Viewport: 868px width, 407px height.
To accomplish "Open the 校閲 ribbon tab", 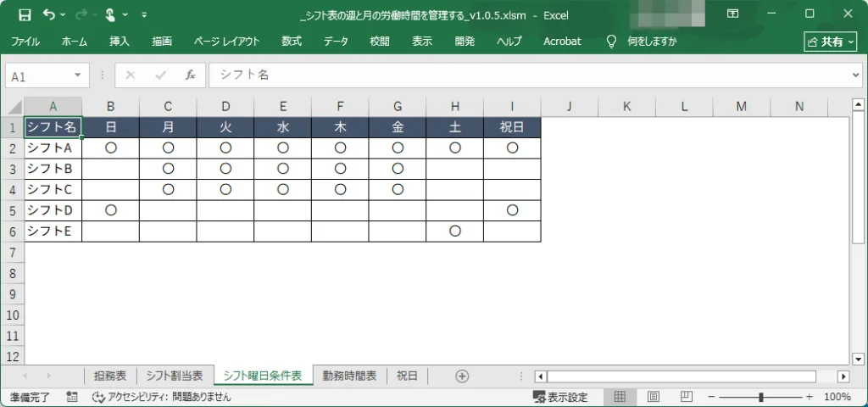I will 380,42.
